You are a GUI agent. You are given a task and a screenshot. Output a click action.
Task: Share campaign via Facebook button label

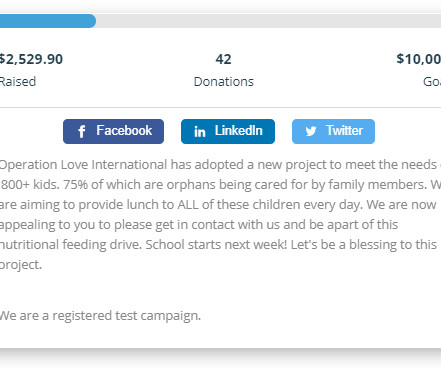[124, 131]
